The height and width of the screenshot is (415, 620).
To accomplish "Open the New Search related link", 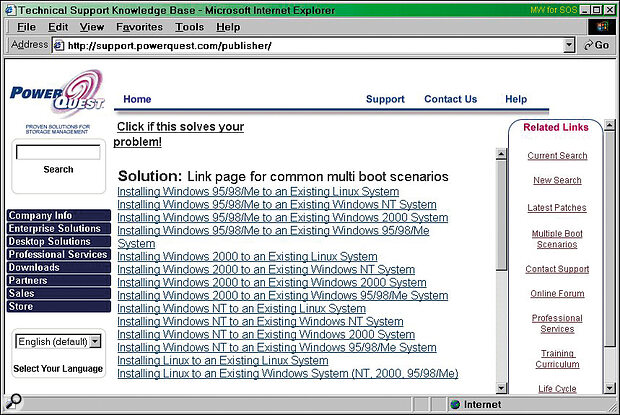I will pyautogui.click(x=557, y=180).
